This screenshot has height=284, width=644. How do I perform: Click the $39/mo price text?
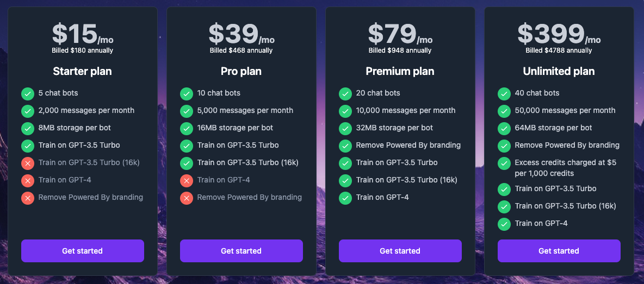click(241, 34)
